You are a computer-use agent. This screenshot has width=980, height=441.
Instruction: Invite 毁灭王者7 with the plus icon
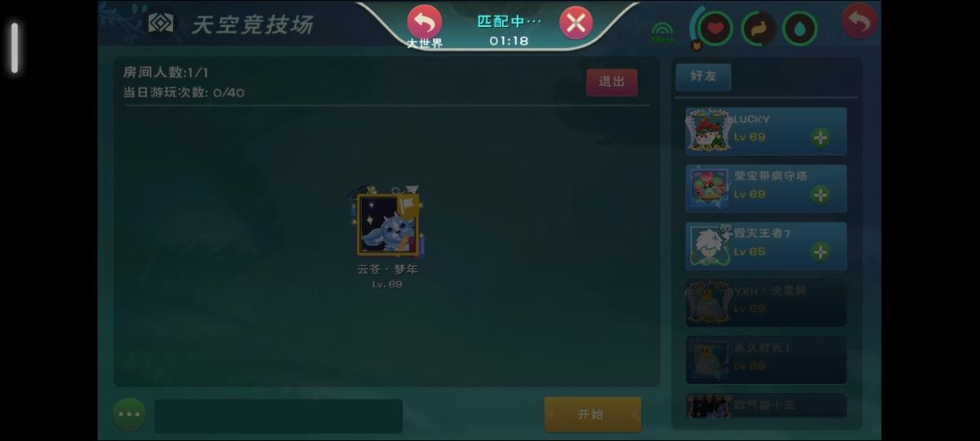(x=820, y=252)
